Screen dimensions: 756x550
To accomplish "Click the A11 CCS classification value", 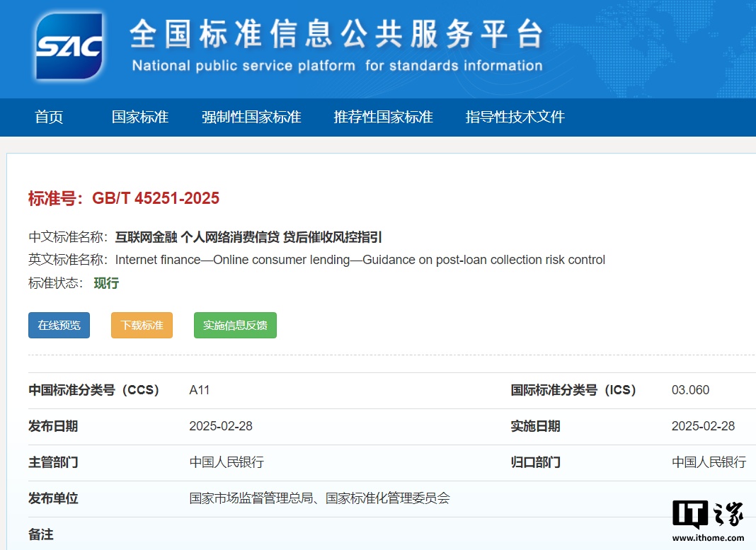I will [x=200, y=389].
